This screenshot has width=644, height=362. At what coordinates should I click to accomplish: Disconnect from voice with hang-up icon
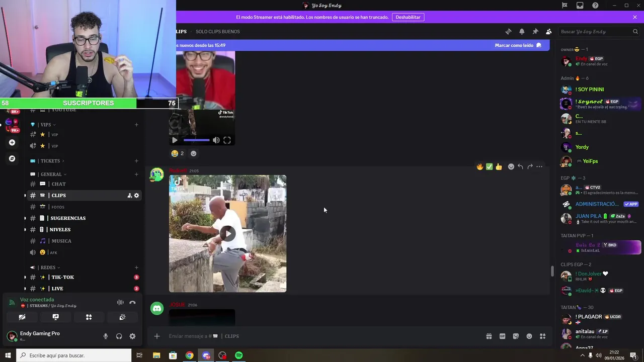(x=132, y=302)
